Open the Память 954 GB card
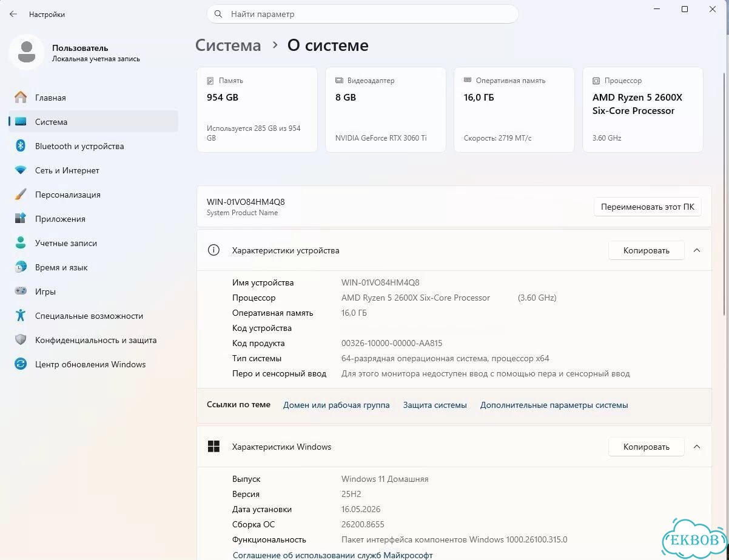729x560 pixels. pyautogui.click(x=257, y=110)
